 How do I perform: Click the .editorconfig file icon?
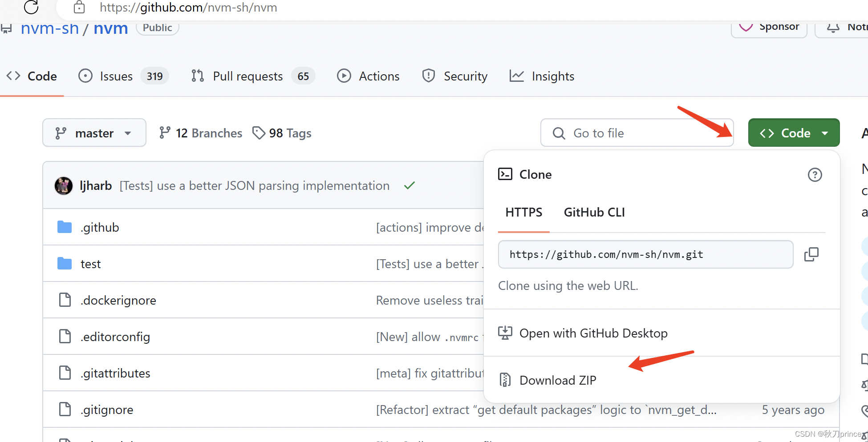pos(65,336)
